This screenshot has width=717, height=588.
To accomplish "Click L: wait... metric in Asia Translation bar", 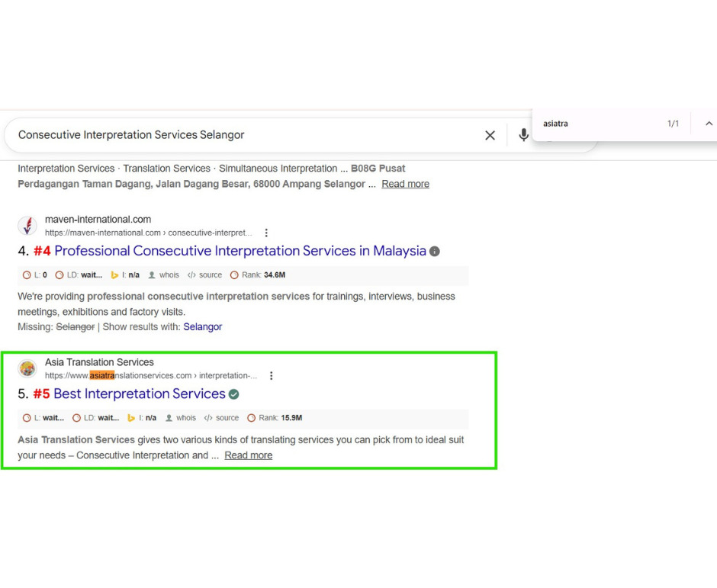I will pyautogui.click(x=43, y=418).
